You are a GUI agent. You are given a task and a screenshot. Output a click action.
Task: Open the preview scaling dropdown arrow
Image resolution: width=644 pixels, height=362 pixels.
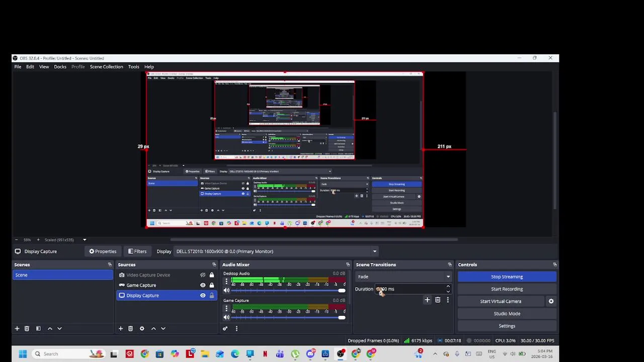point(85,240)
